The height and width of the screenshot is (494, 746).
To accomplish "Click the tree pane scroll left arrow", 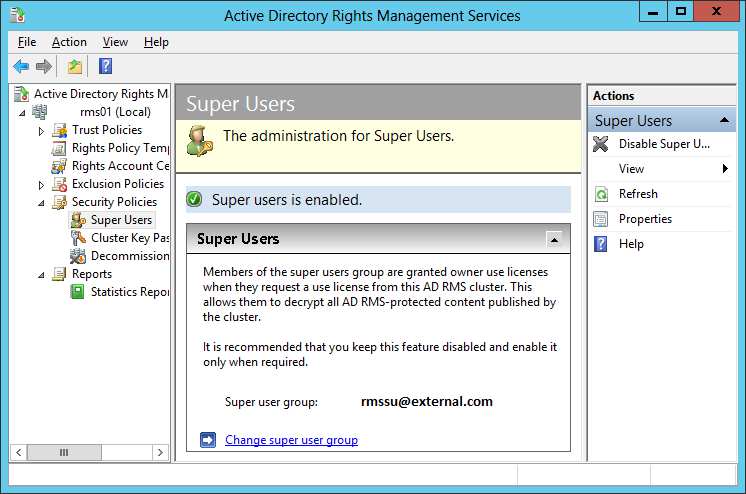I will click(19, 452).
